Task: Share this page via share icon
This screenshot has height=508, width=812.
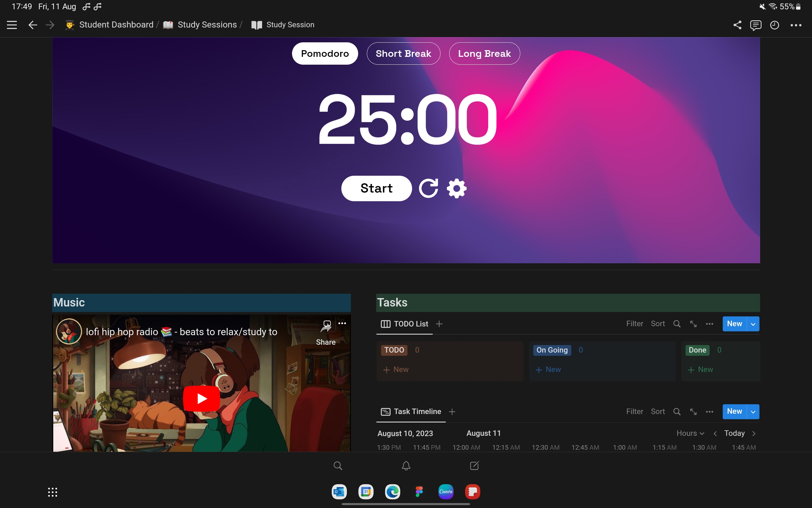Action: [x=737, y=25]
